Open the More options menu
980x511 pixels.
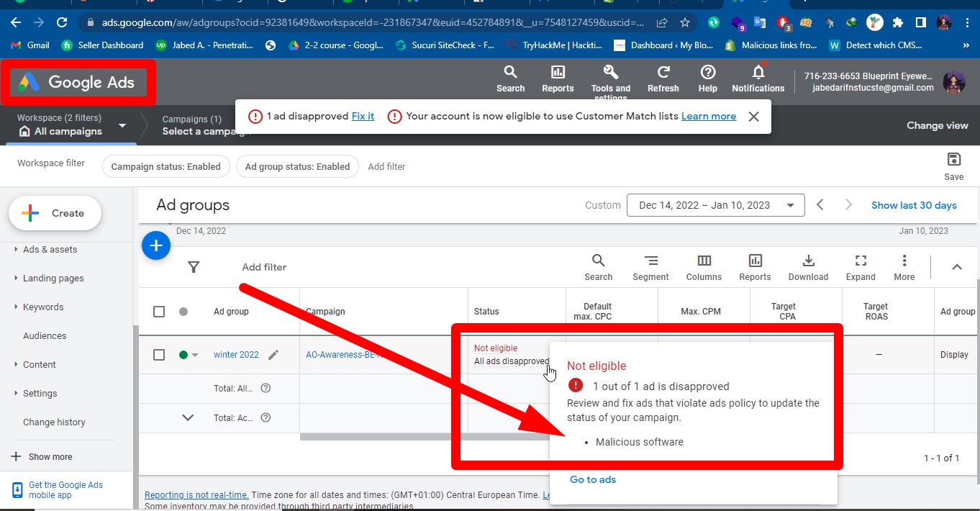coord(904,267)
